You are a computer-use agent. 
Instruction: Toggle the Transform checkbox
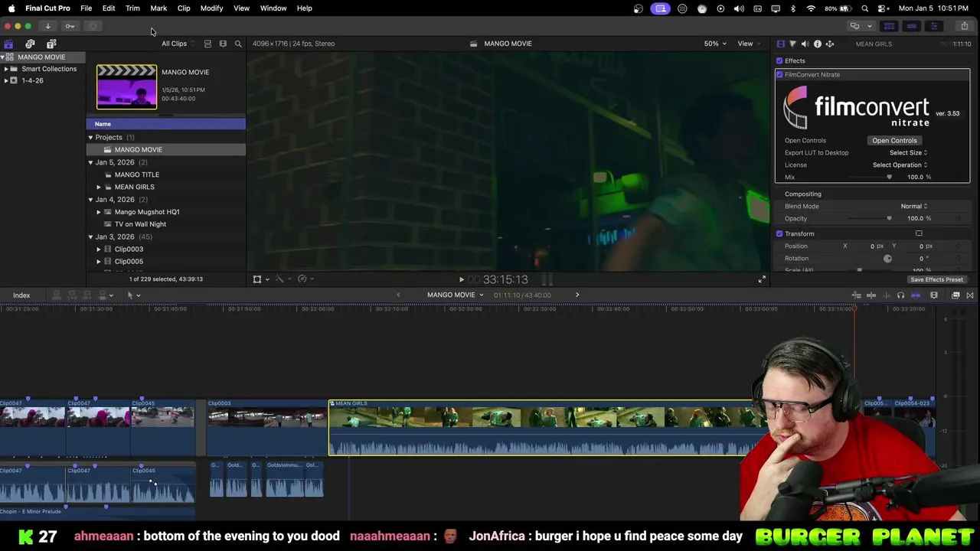coord(779,234)
